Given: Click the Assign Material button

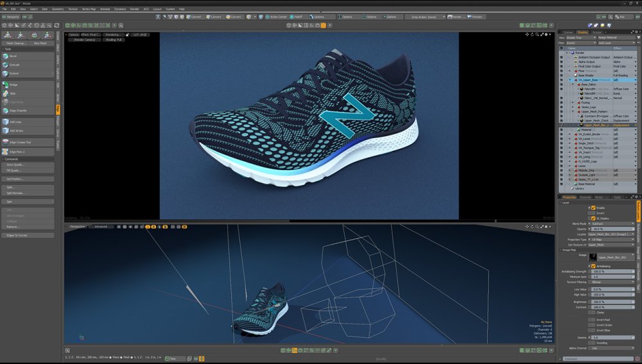Looking at the screenshot, I should point(616,38).
